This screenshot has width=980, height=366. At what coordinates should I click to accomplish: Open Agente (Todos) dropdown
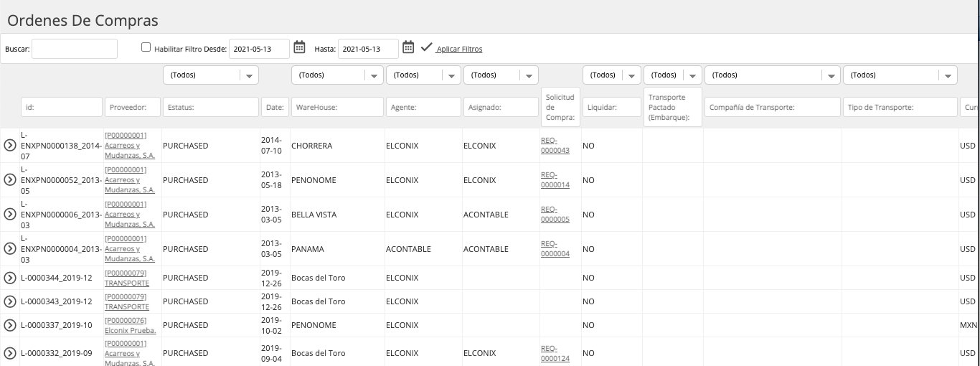click(x=423, y=75)
